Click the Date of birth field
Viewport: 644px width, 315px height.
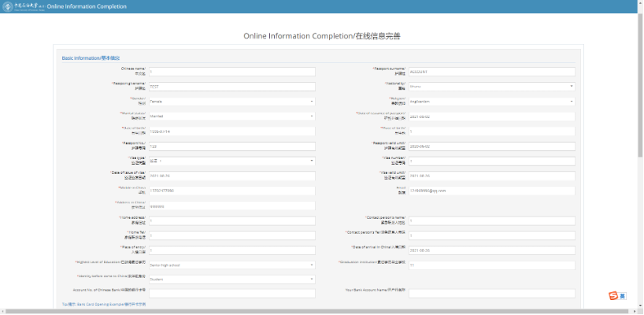(x=231, y=131)
